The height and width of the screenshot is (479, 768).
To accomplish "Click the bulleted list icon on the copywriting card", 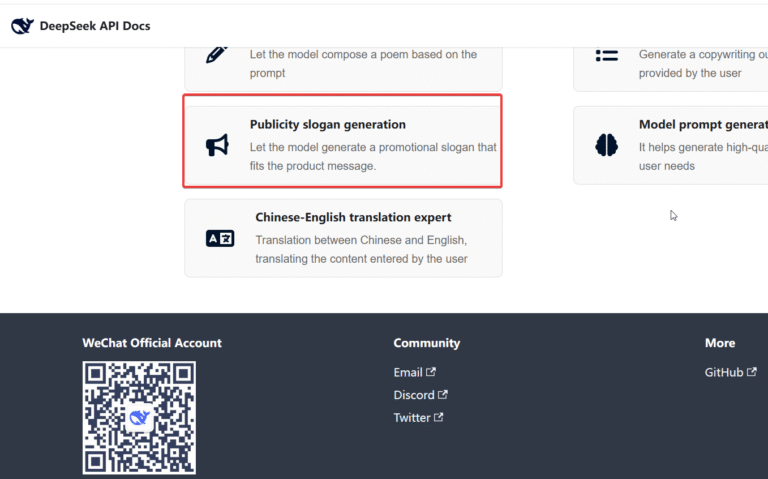I will pos(606,54).
